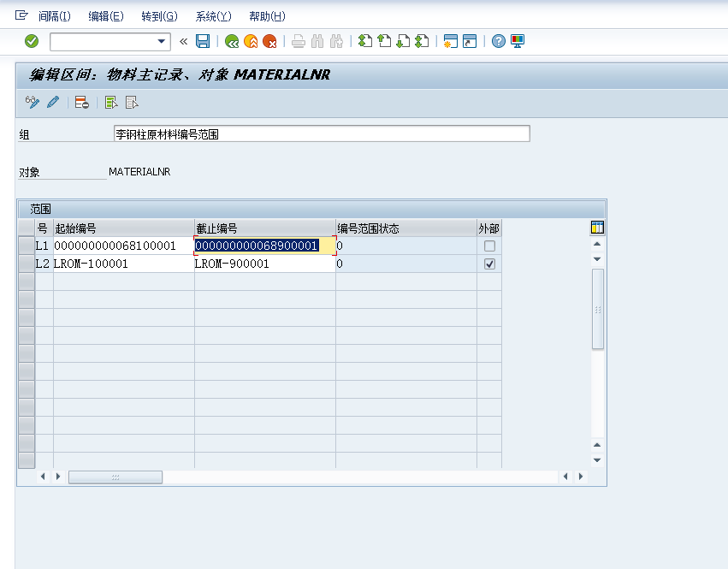
Task: Select the Change pencil icon
Action: click(x=51, y=102)
